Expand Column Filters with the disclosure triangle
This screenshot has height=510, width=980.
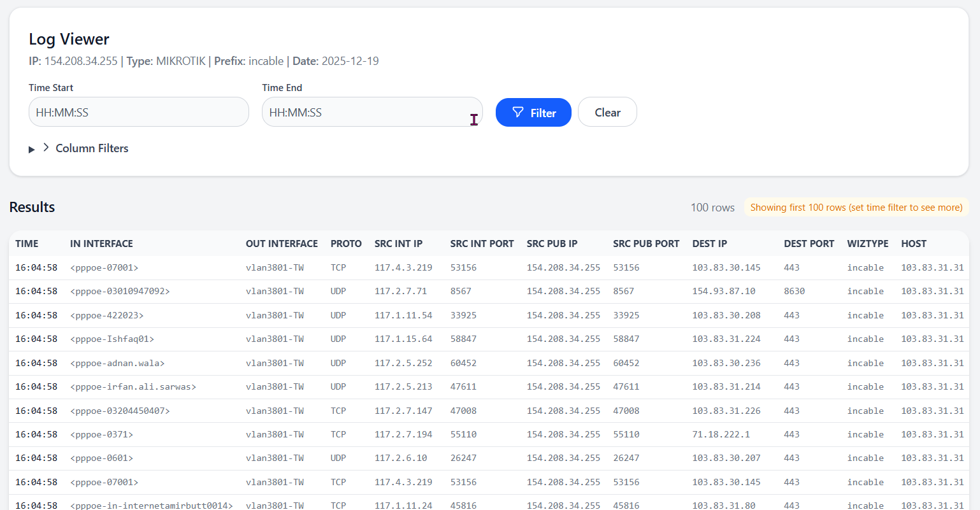31,149
